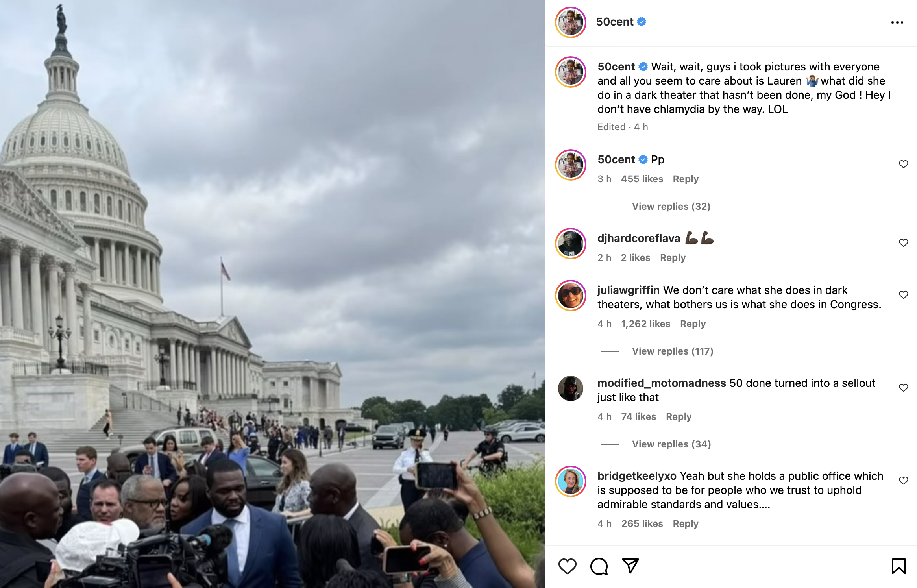Expand View replies (32)
The height and width of the screenshot is (588, 917).
point(671,206)
